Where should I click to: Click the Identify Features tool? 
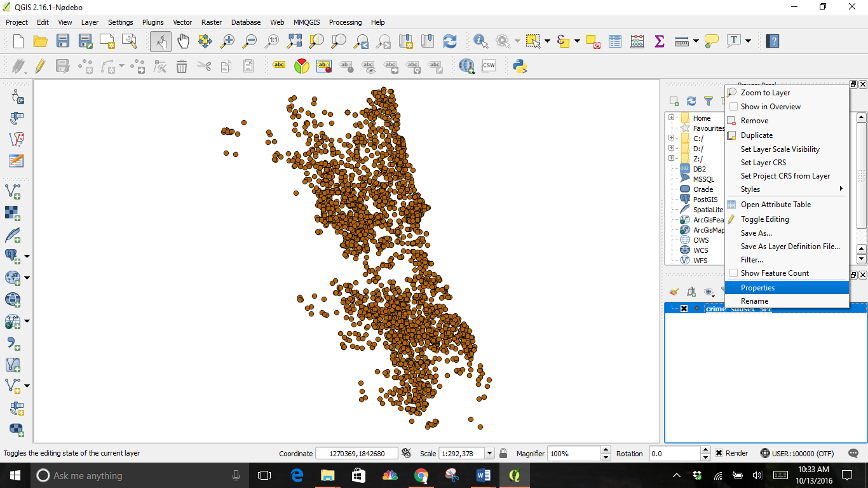click(x=480, y=41)
